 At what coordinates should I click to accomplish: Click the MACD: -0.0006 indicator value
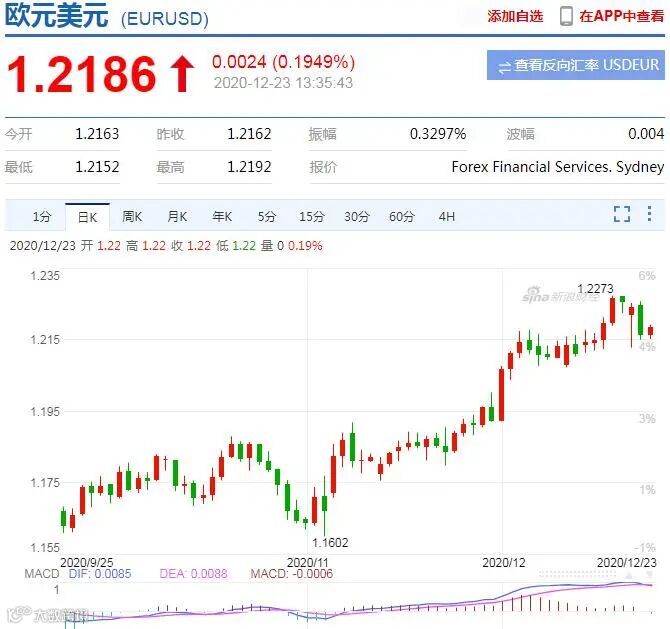(292, 573)
